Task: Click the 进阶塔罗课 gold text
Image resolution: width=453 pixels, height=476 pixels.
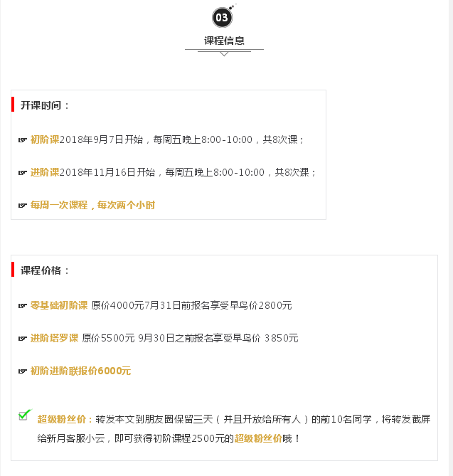Action: coord(54,338)
